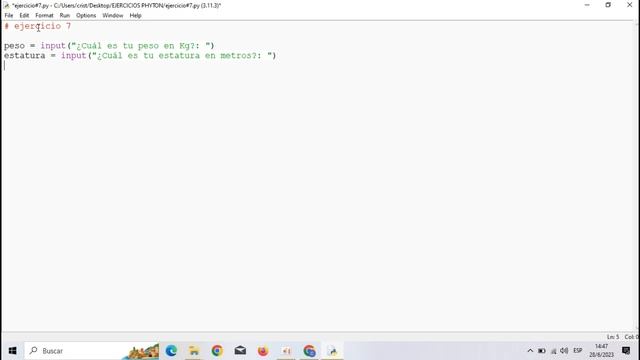Open the Edit menu
Screen dimensions: 640x360
pyautogui.click(x=24, y=16)
